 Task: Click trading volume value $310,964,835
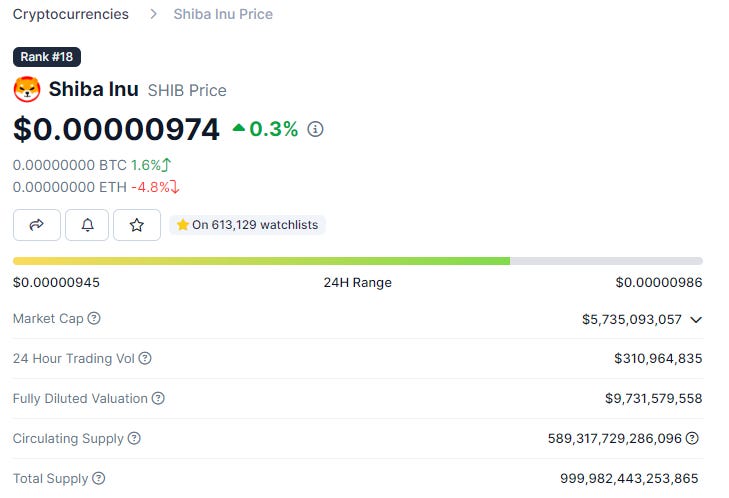pos(658,359)
